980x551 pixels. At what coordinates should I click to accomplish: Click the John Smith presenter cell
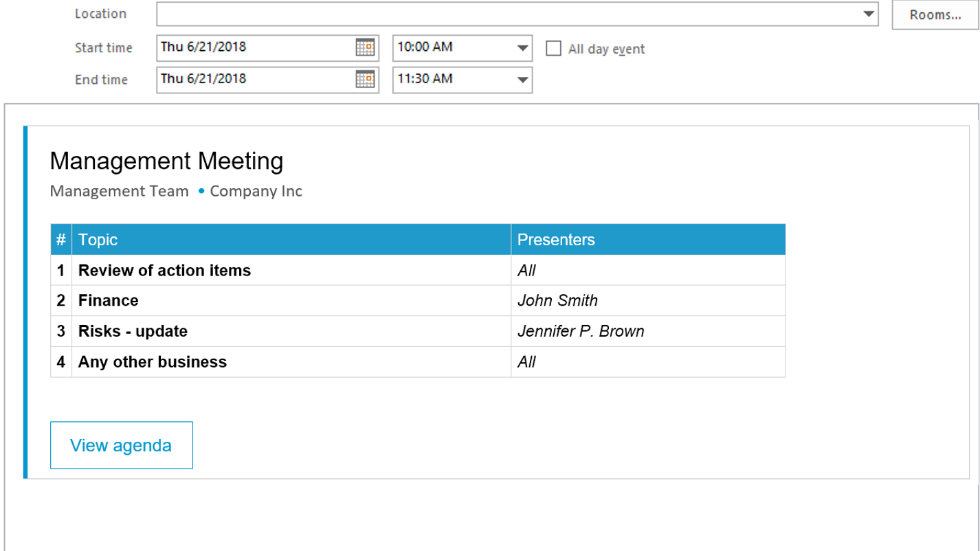point(648,300)
